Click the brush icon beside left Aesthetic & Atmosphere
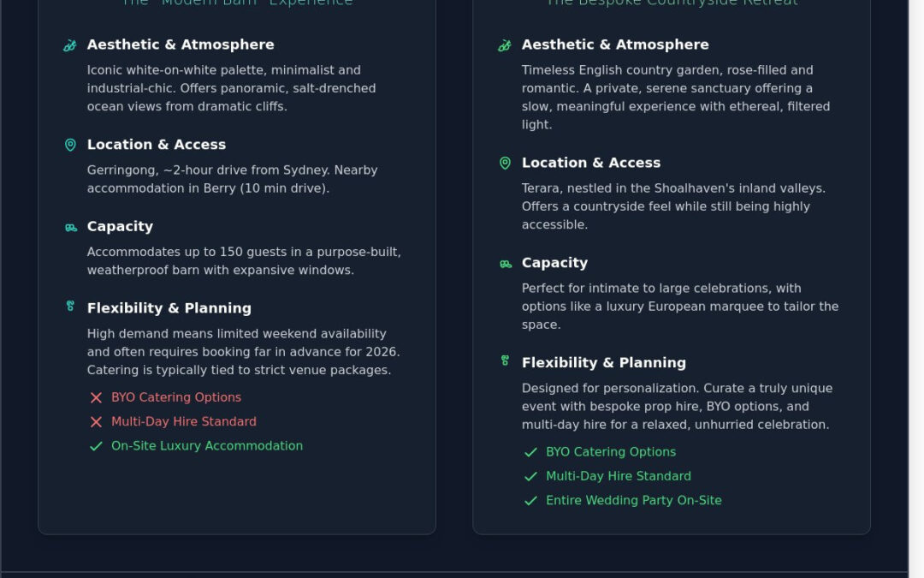 tap(70, 45)
